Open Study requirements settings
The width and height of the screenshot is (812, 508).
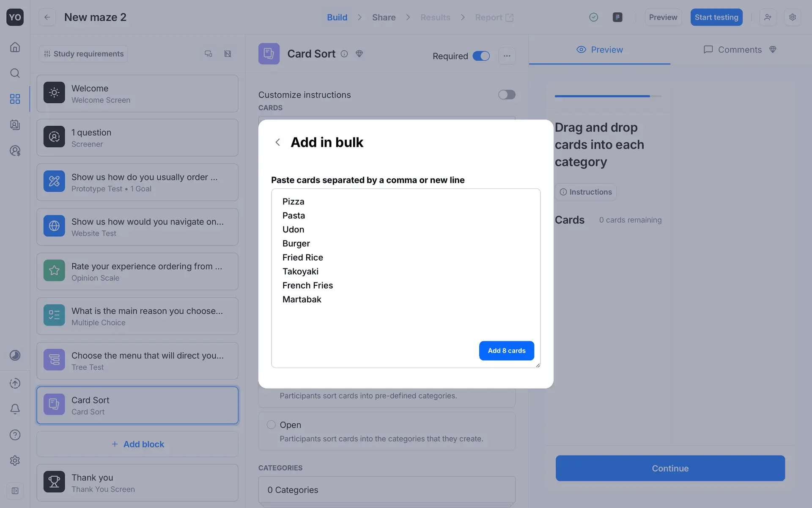[x=83, y=54]
